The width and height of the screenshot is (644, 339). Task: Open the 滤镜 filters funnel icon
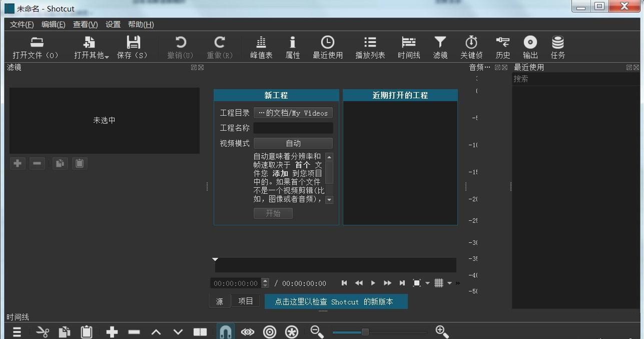click(x=440, y=47)
